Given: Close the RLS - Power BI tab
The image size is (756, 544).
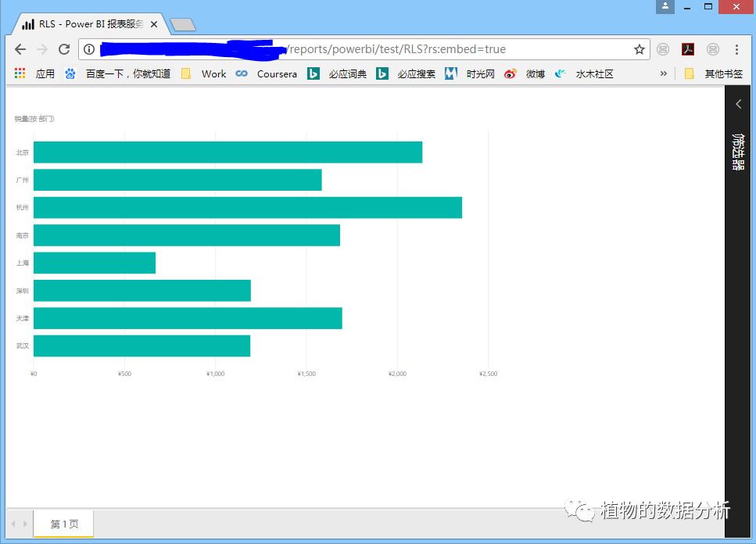Looking at the screenshot, I should pyautogui.click(x=154, y=24).
